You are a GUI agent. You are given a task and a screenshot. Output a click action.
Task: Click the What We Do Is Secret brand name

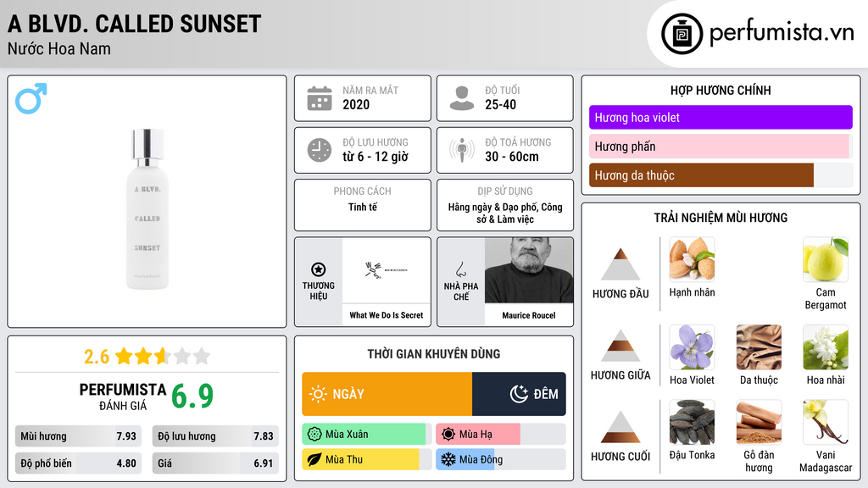click(387, 315)
